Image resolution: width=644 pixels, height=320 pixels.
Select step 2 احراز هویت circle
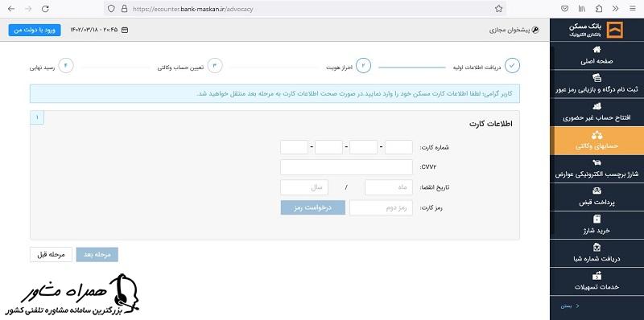coord(364,66)
